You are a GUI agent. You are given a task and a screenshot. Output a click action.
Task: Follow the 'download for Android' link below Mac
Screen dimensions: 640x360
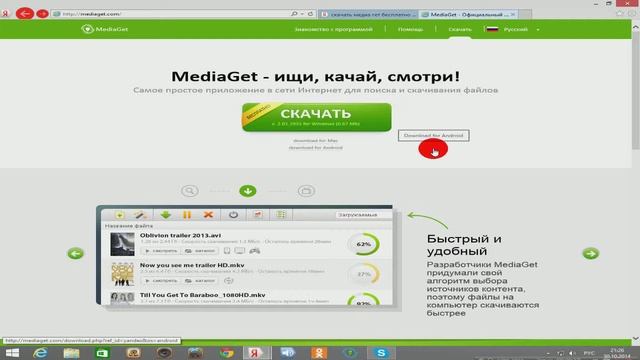pyautogui.click(x=316, y=148)
